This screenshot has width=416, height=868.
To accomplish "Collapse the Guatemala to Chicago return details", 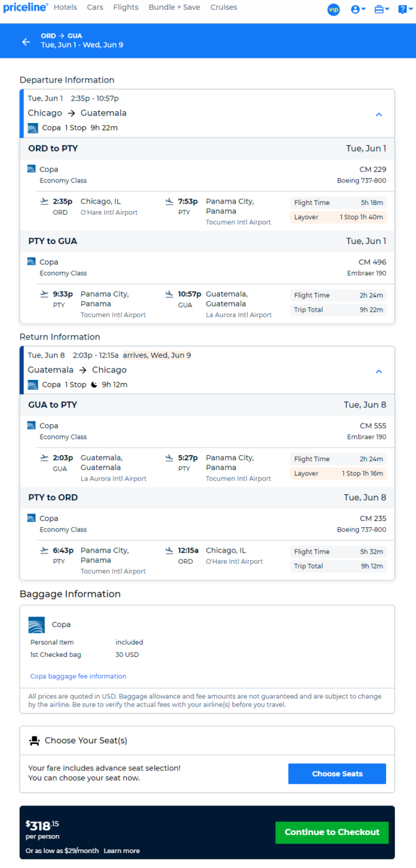I will [379, 371].
